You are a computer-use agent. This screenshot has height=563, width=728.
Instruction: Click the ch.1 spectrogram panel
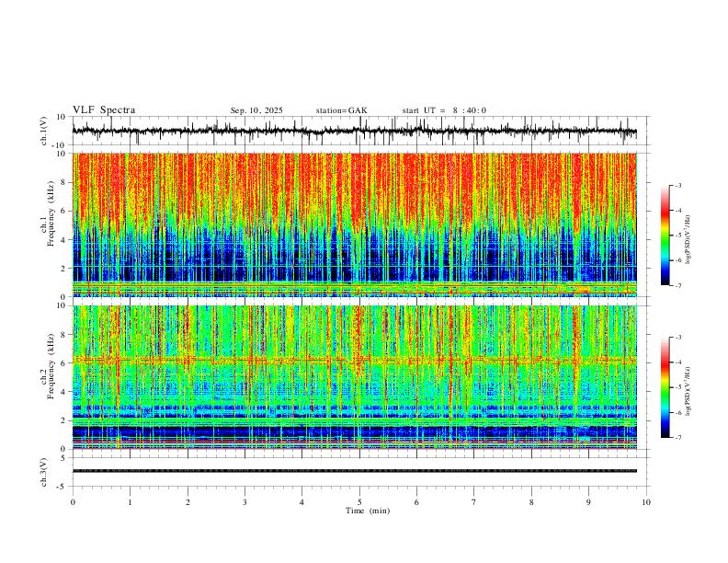pyautogui.click(x=355, y=224)
